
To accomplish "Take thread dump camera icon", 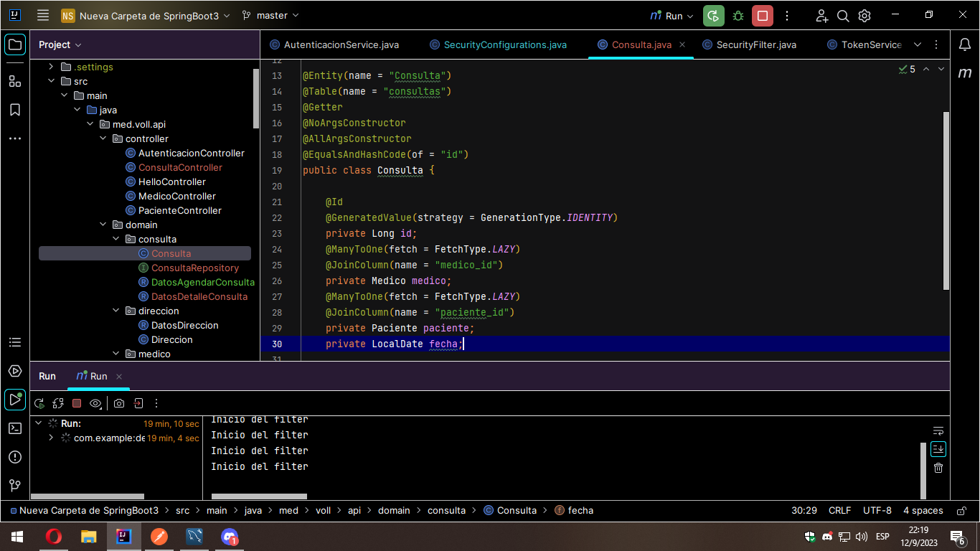I will point(119,403).
